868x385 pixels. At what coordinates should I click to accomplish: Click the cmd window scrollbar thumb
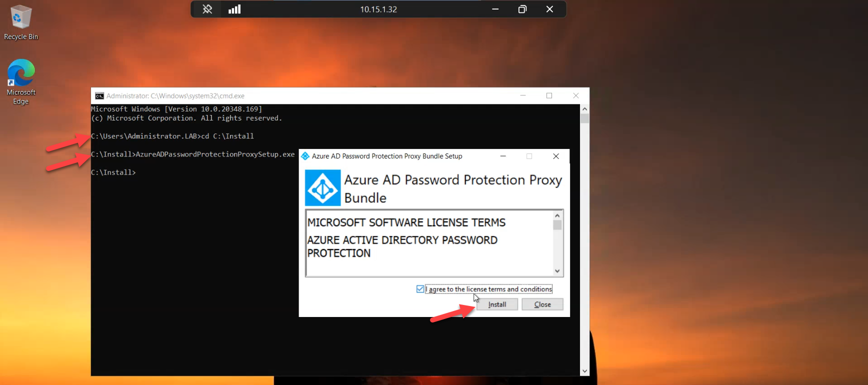coord(584,118)
